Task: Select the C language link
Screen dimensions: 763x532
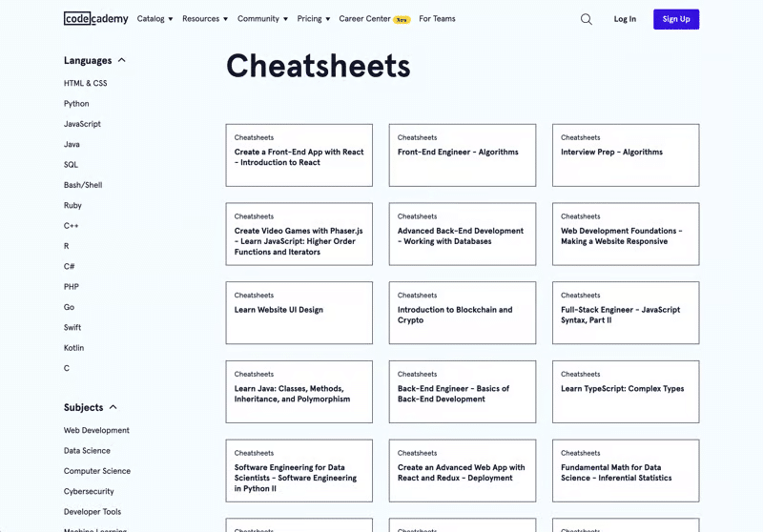Action: pos(66,368)
